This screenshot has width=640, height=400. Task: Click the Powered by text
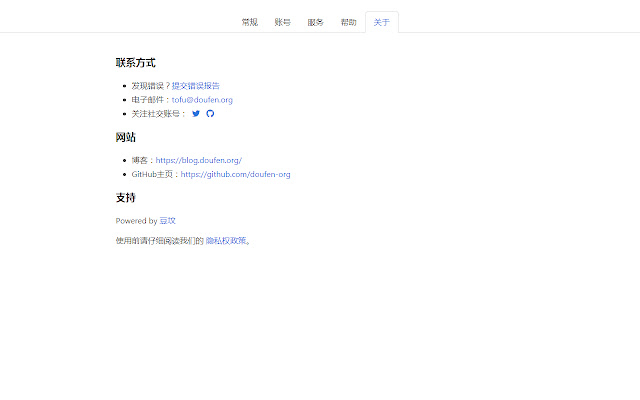coord(136,220)
